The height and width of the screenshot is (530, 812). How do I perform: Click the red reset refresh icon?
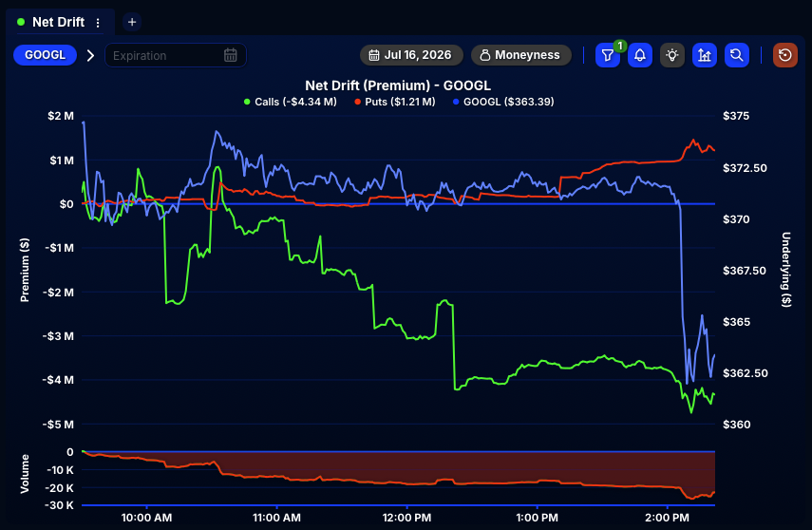785,55
